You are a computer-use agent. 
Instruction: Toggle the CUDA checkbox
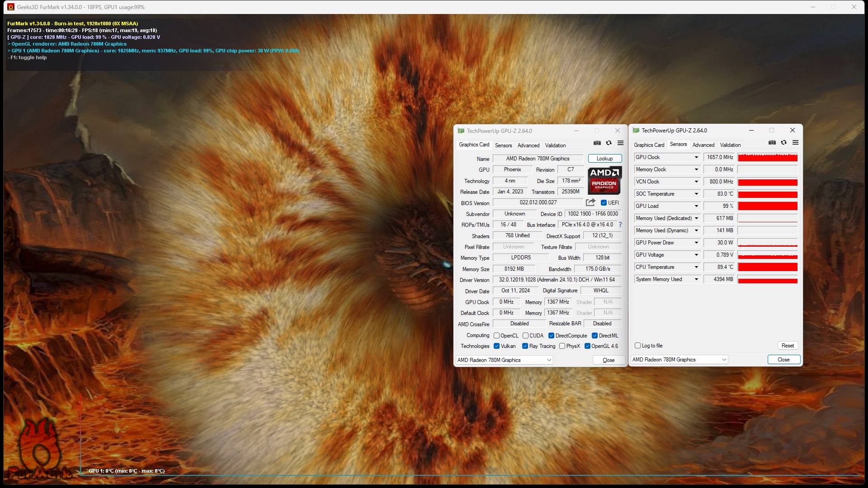coord(525,336)
